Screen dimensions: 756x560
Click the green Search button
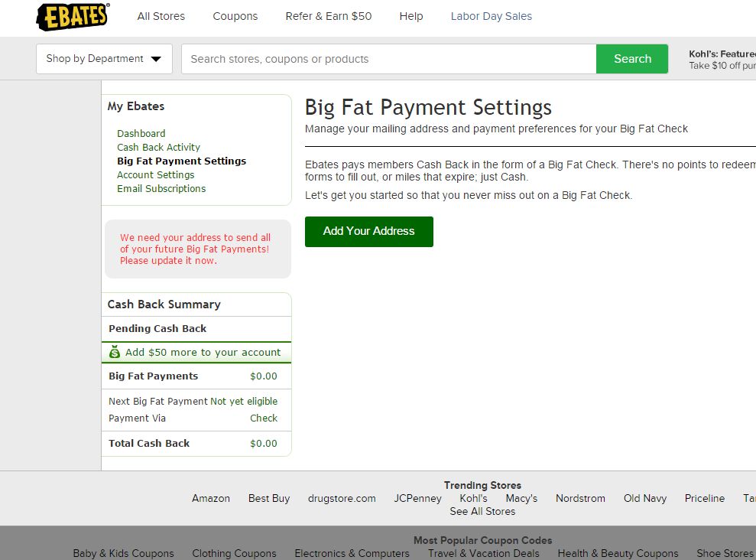pyautogui.click(x=632, y=59)
